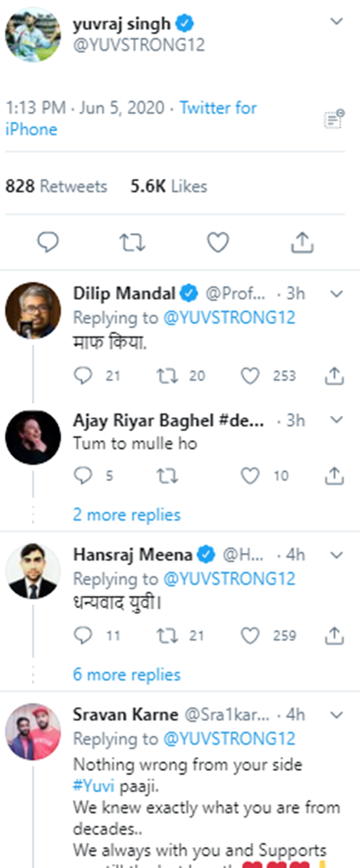Open the main tweet's options chevron

336,21
